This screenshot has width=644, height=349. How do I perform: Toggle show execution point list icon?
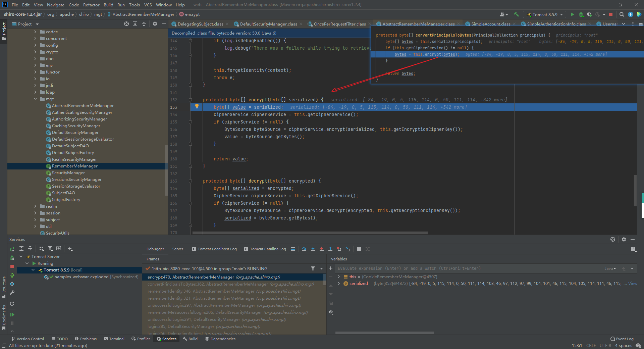(x=293, y=249)
